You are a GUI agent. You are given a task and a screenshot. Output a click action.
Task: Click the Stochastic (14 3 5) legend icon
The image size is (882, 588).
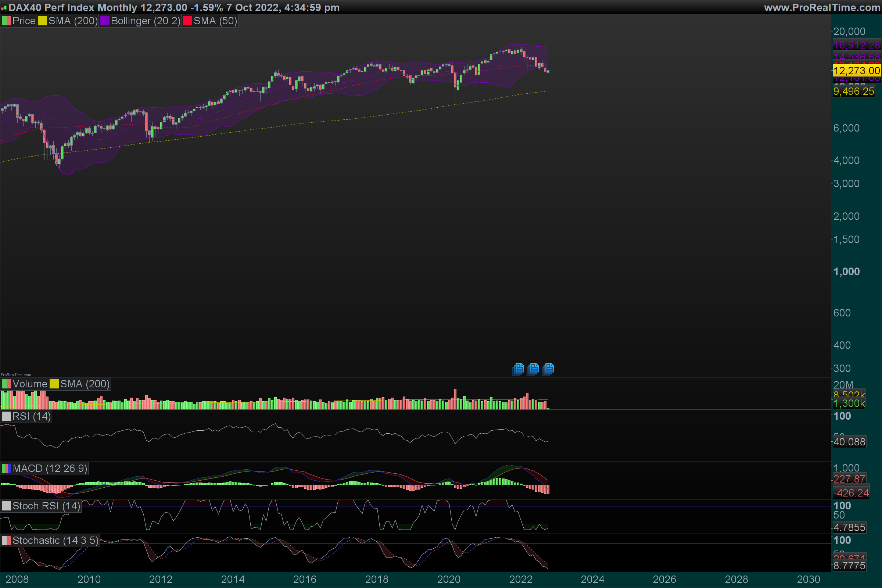click(6, 540)
